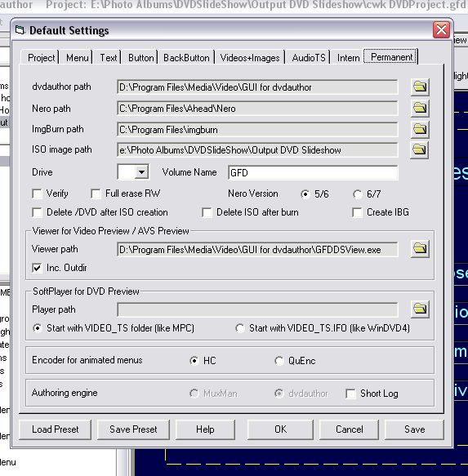Select Start with VIDEO_TS.IFO option
The width and height of the screenshot is (468, 476).
coord(240,328)
